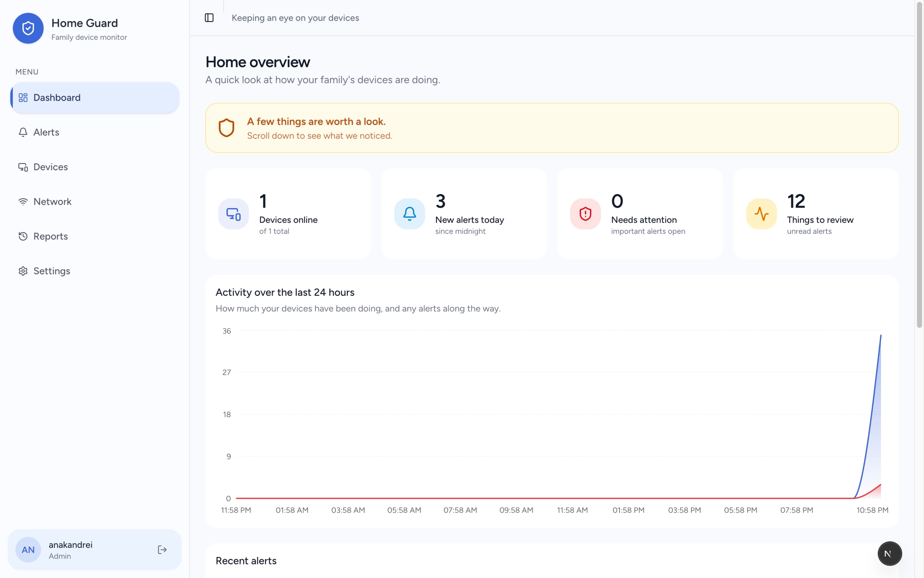The height and width of the screenshot is (578, 924).
Task: Open the round N badge in corner
Action: point(889,553)
